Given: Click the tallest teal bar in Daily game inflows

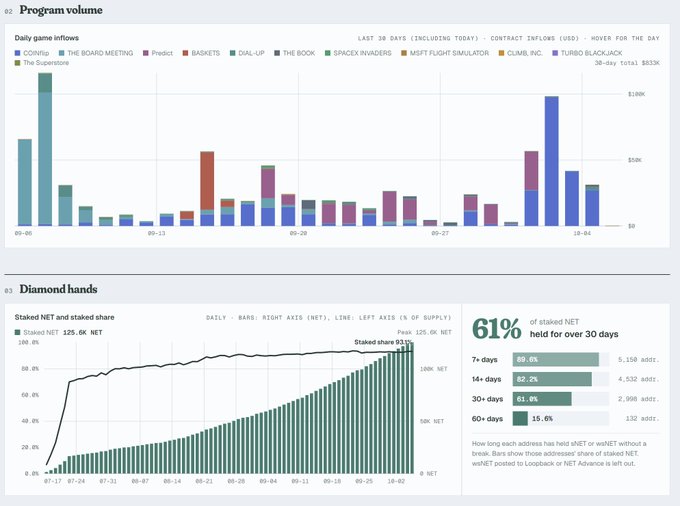Looking at the screenshot, I should pyautogui.click(x=45, y=149).
